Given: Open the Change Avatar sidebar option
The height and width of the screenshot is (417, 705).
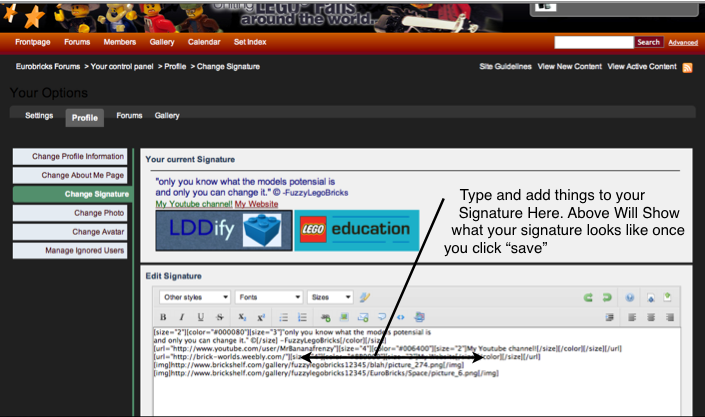Looking at the screenshot, I should click(70, 232).
